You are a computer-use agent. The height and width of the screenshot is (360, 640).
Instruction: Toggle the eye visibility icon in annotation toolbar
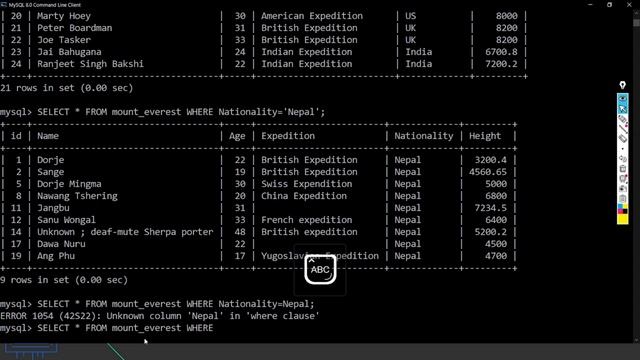(x=622, y=99)
